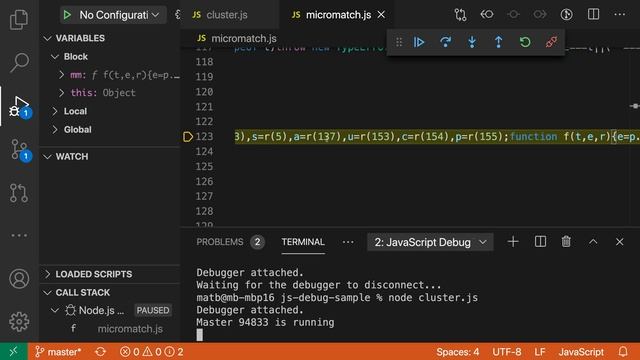The image size is (640, 360).
Task: Open the Search view in activity bar
Action: (19, 62)
